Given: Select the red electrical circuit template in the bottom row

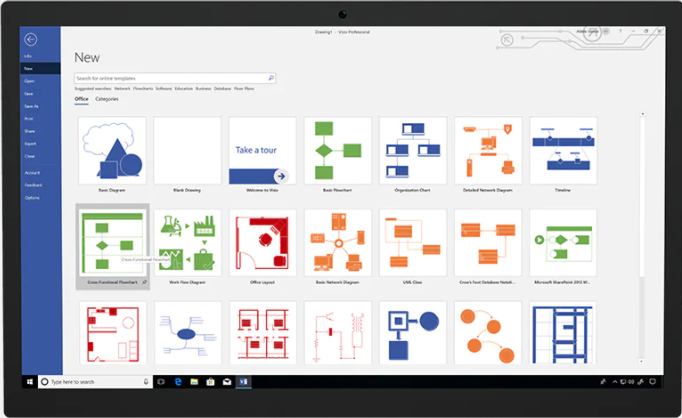Looking at the screenshot, I should pyautogui.click(x=338, y=333).
